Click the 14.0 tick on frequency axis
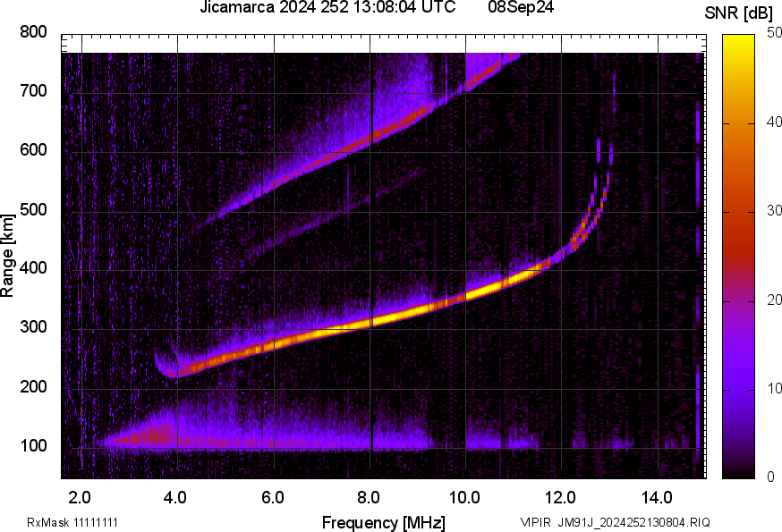Image resolution: width=782 pixels, height=532 pixels. [657, 496]
